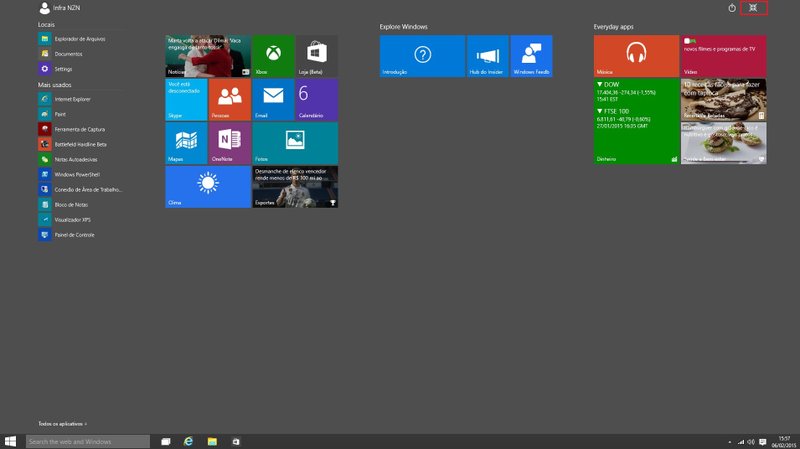Open File Explorer from the taskbar
The image size is (800, 449).
[x=212, y=441]
